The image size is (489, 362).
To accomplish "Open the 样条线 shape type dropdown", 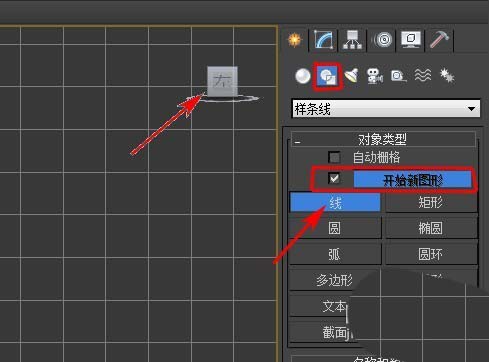I will click(x=386, y=109).
